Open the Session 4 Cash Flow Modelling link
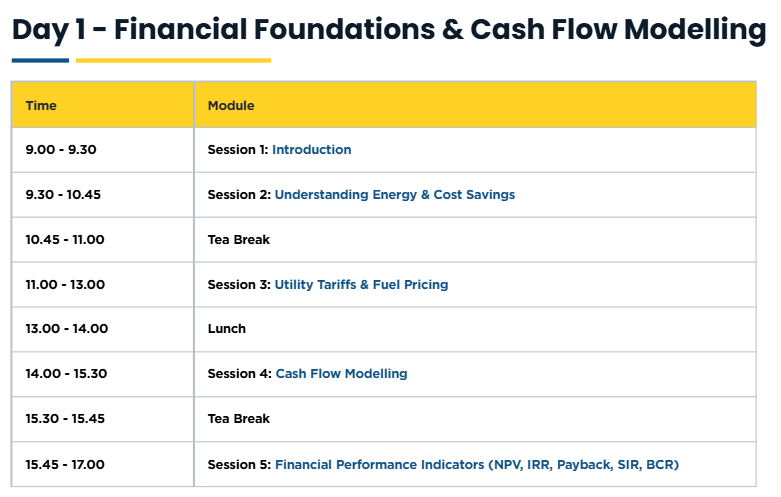The width and height of the screenshot is (781, 497). [x=341, y=374]
